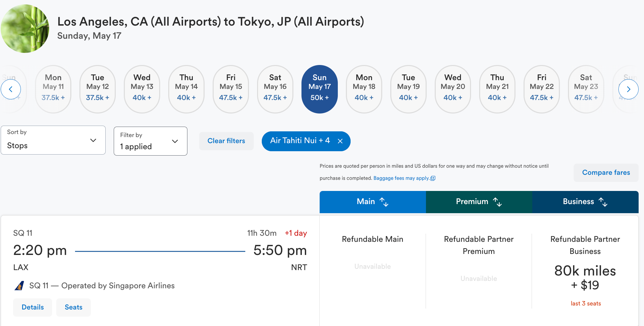This screenshot has height=326, width=644.
Task: Choose Tue May 12 at 37.5k
Action: point(97,89)
